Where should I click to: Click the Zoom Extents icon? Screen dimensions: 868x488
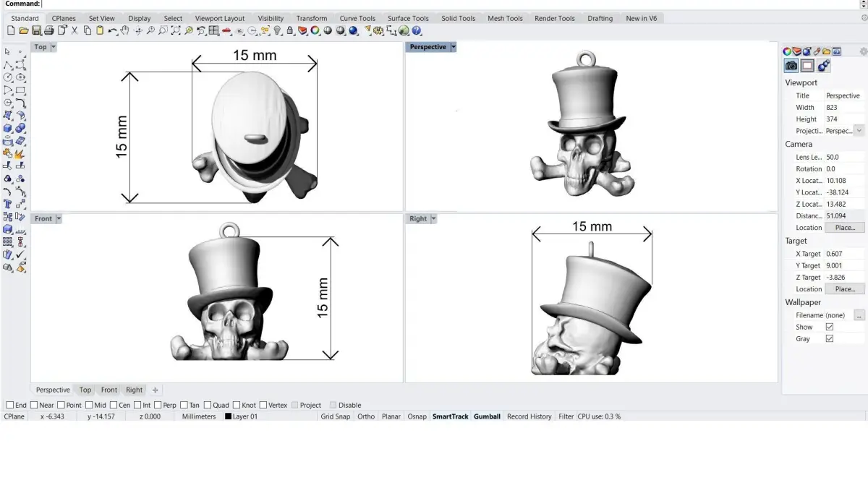pyautogui.click(x=176, y=30)
